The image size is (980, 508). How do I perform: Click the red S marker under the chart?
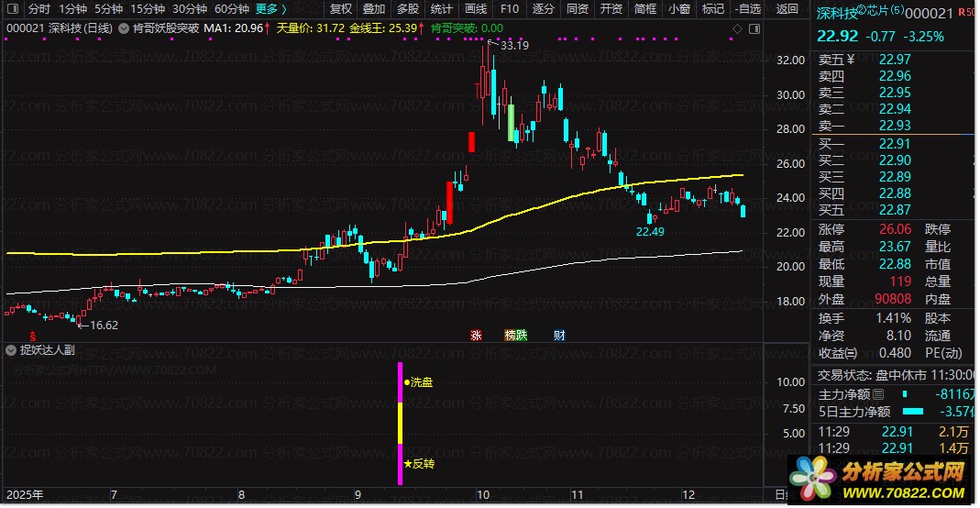[34, 336]
